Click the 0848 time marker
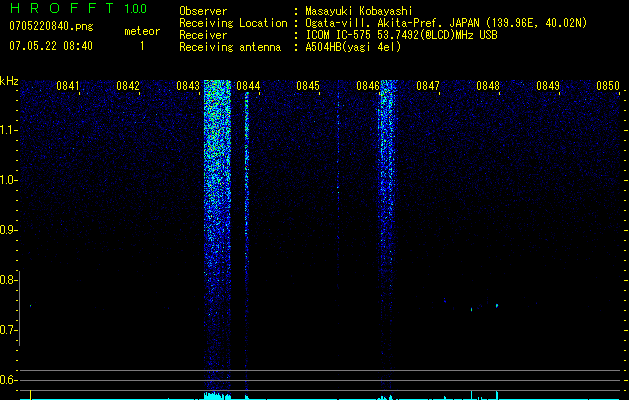Screen dimensions: 629x400 point(488,86)
